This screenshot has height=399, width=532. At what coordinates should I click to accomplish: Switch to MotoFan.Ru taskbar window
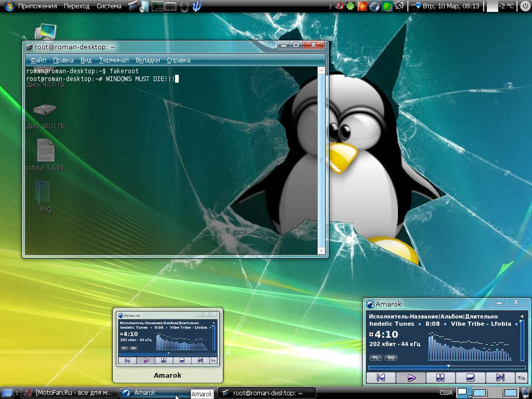point(69,393)
